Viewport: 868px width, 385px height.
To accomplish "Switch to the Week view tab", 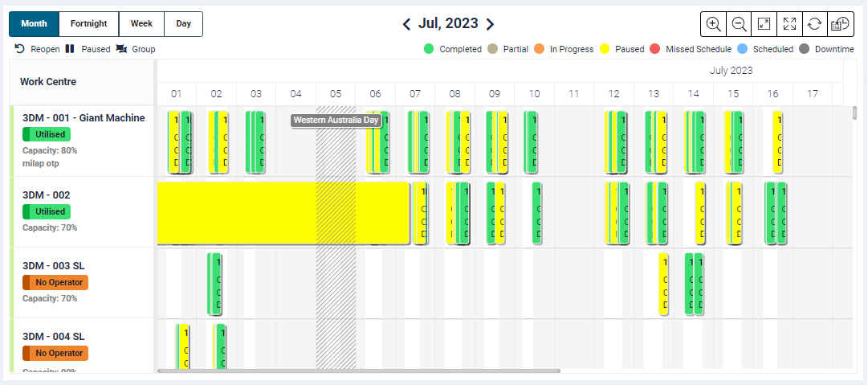I will (141, 24).
